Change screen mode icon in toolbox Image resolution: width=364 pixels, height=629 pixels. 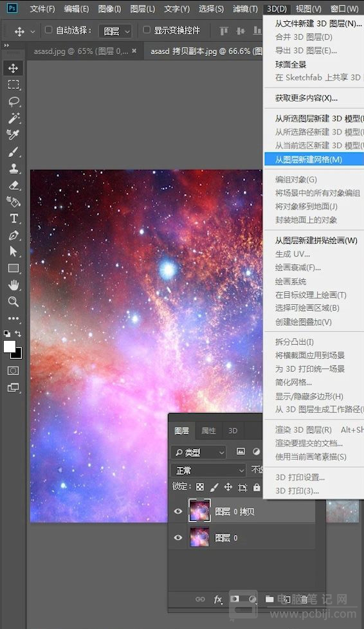point(14,388)
